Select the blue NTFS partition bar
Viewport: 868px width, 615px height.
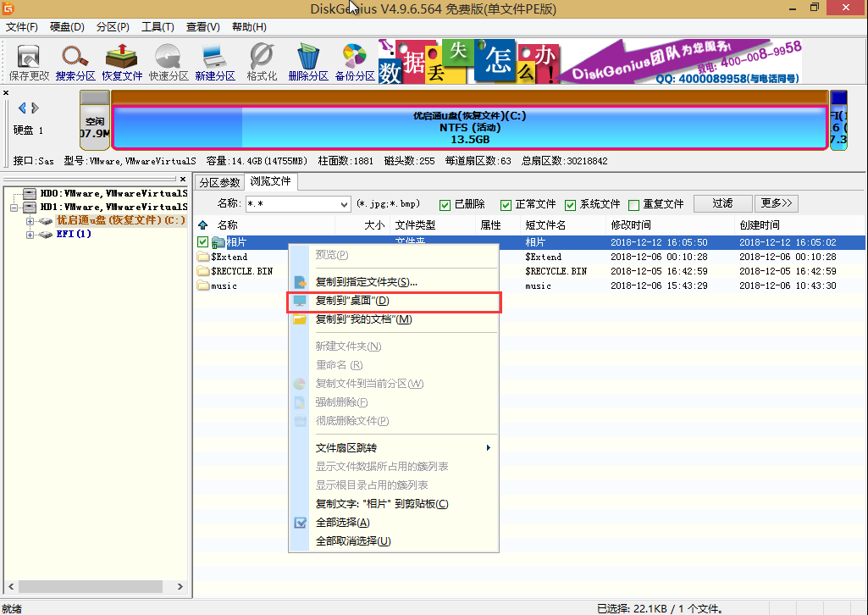[x=470, y=127]
